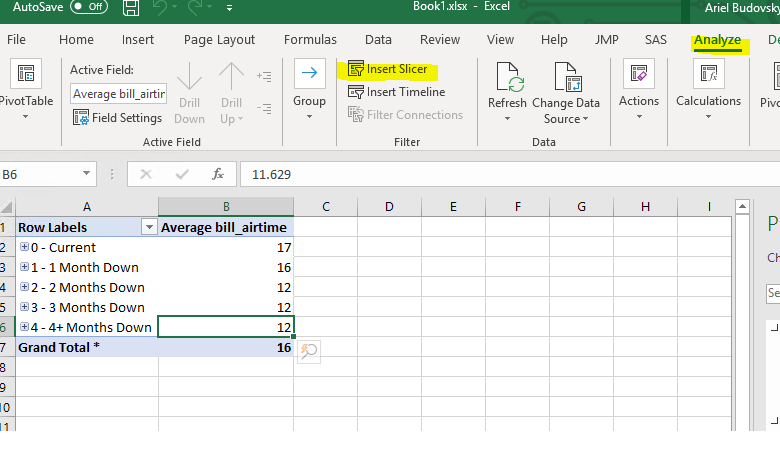The width and height of the screenshot is (780, 460).
Task: Toggle the AutoSave switch
Action: [x=88, y=7]
